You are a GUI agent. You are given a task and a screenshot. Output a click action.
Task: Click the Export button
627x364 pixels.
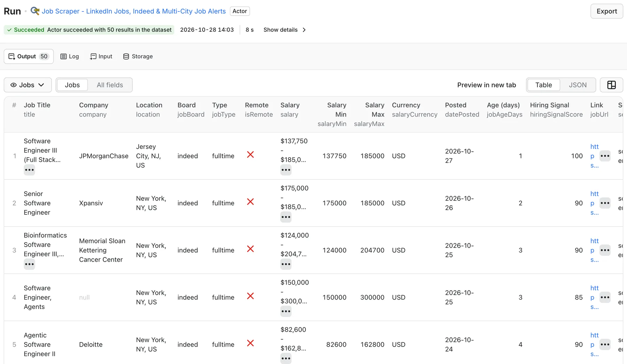coord(606,11)
